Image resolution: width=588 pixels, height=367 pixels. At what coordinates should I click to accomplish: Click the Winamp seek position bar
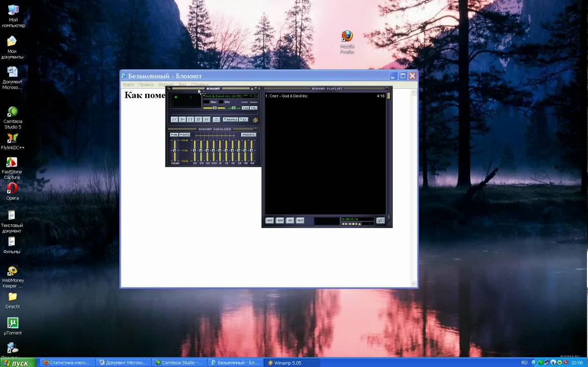point(214,113)
